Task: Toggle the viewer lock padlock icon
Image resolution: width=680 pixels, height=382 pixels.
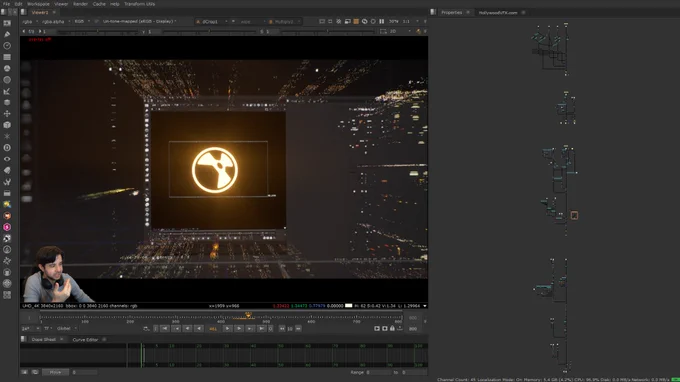Action: (392, 329)
